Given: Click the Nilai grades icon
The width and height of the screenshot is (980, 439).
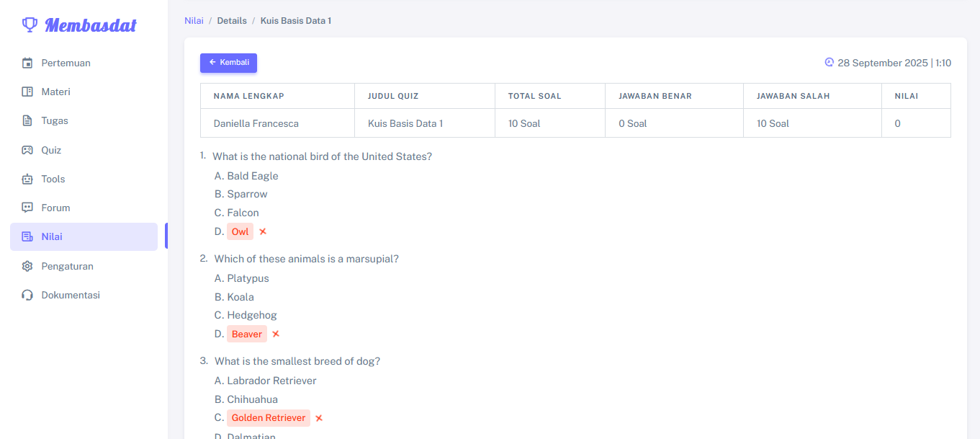Looking at the screenshot, I should point(27,236).
